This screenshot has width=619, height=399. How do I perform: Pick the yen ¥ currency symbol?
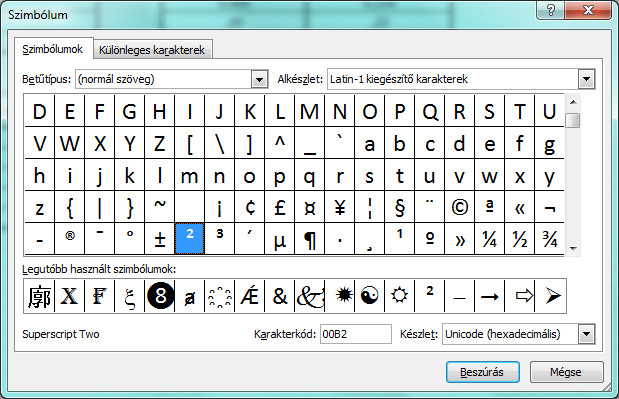(x=340, y=207)
